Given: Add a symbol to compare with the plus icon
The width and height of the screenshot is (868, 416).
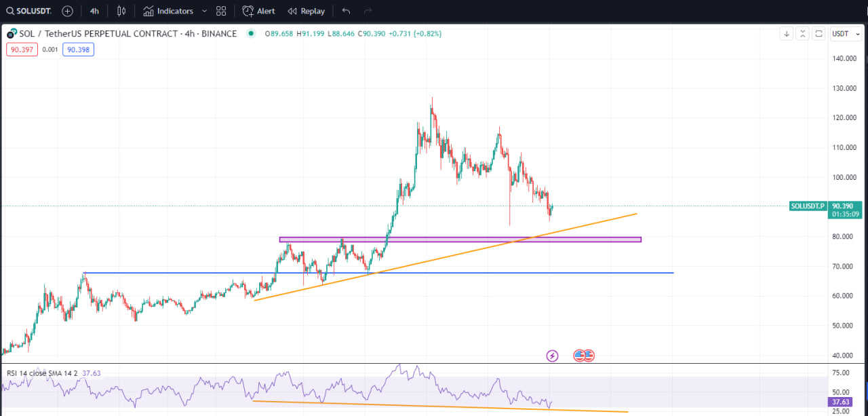Looking at the screenshot, I should coord(67,11).
